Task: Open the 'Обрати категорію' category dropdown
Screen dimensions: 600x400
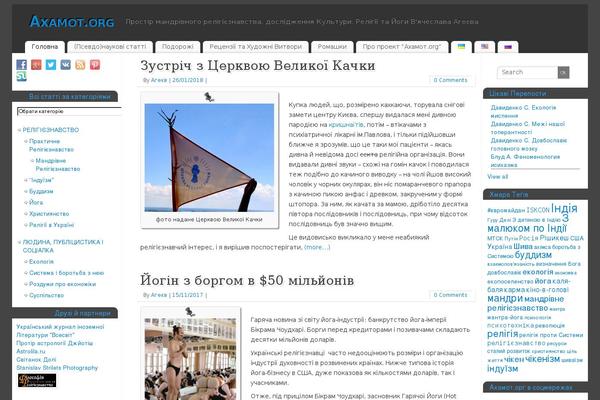Action: tap(69, 111)
